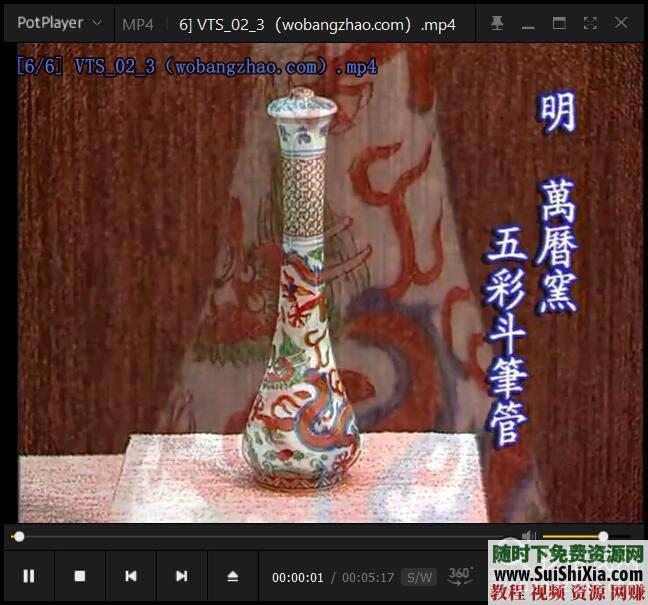
Task: Open the PotPlayer main menu dropdown
Action: (x=59, y=23)
